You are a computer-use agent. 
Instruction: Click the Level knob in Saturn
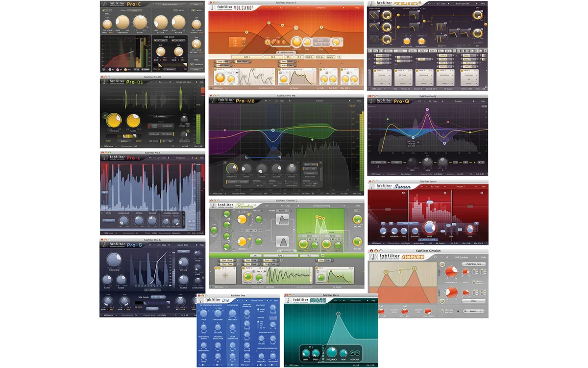coord(470,229)
